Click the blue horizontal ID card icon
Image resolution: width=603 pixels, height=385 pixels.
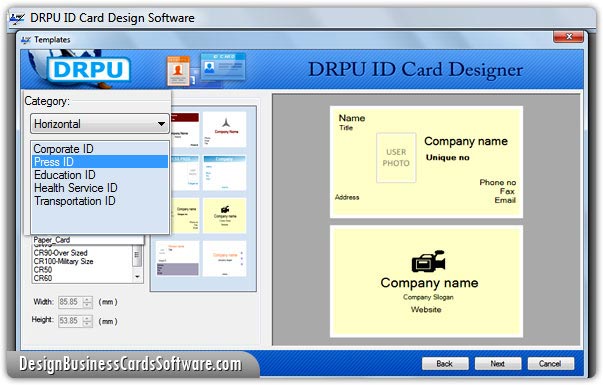coord(223,66)
